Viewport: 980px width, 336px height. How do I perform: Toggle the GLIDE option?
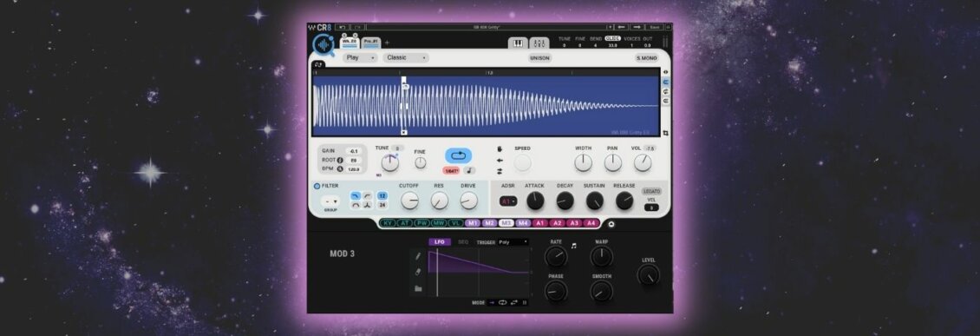coord(612,39)
